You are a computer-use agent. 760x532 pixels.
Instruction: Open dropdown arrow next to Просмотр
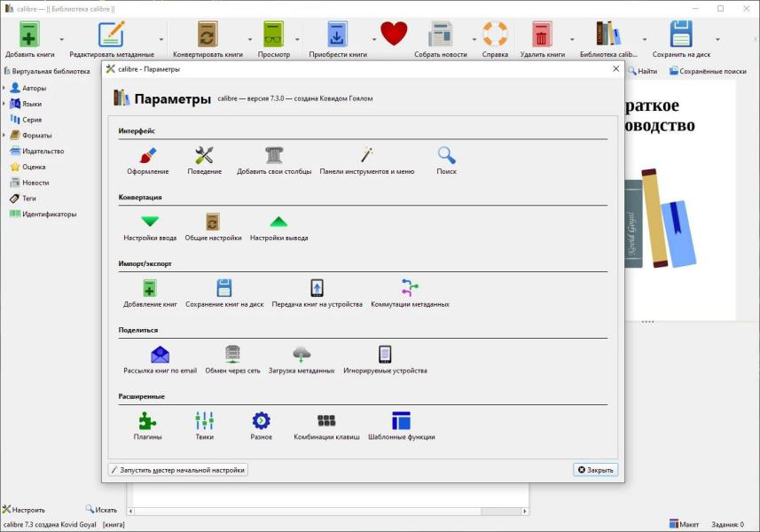(x=297, y=39)
